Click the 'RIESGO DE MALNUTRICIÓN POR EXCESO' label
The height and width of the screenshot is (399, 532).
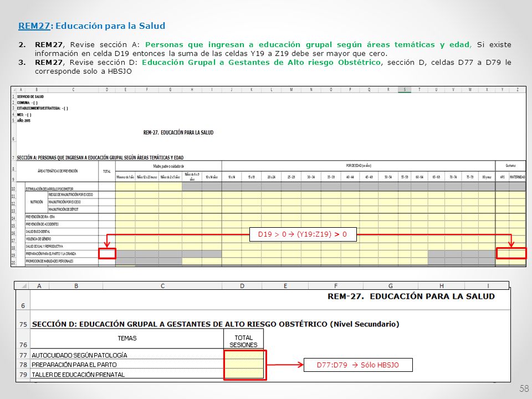70,195
